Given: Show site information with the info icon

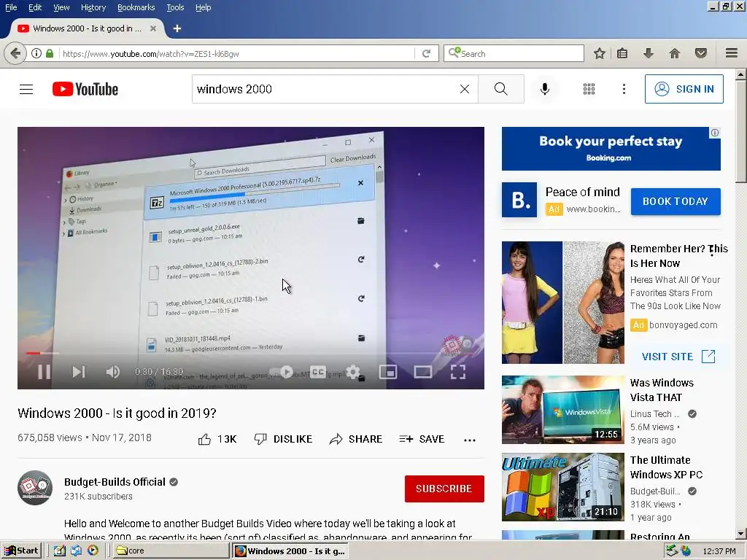Looking at the screenshot, I should click(36, 53).
